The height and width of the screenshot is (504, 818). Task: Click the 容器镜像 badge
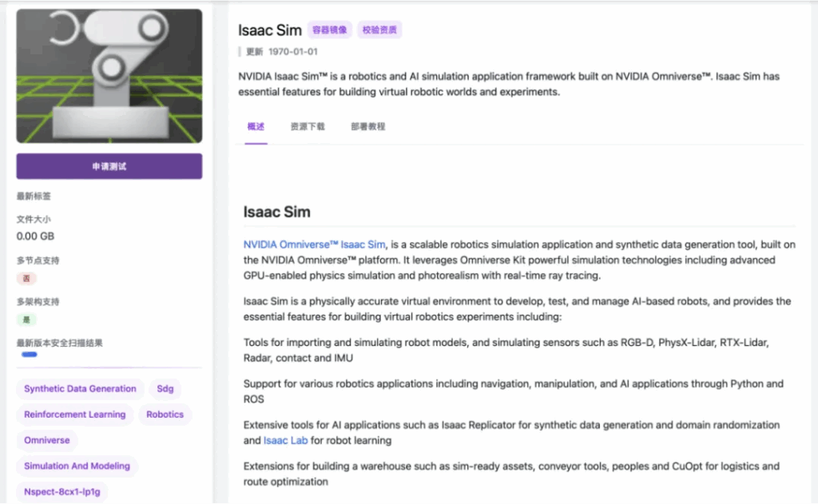328,30
